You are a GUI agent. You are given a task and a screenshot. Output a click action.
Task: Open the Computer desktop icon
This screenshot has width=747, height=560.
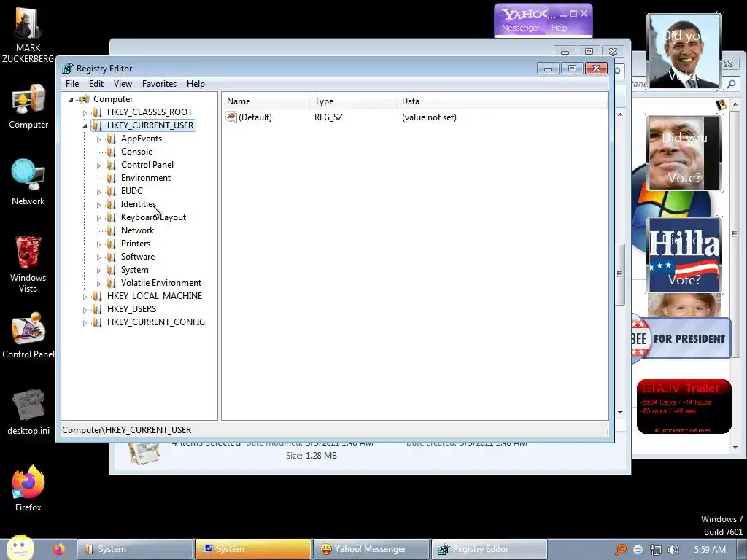tap(28, 100)
